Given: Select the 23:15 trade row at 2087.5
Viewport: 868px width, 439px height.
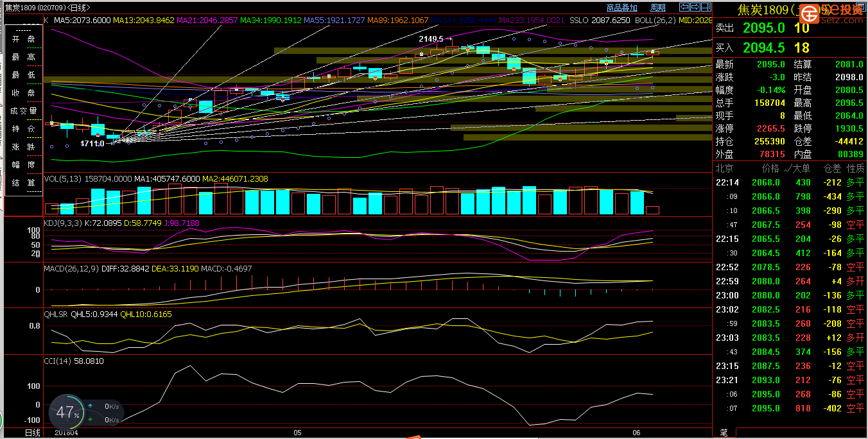Looking at the screenshot, I should pos(790,366).
